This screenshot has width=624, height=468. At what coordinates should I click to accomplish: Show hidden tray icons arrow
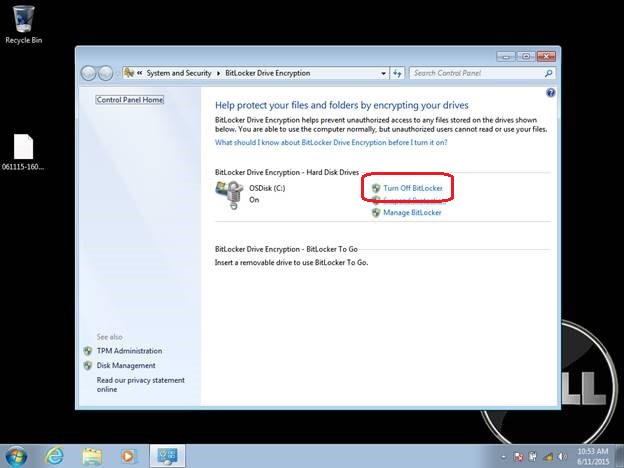(503, 456)
